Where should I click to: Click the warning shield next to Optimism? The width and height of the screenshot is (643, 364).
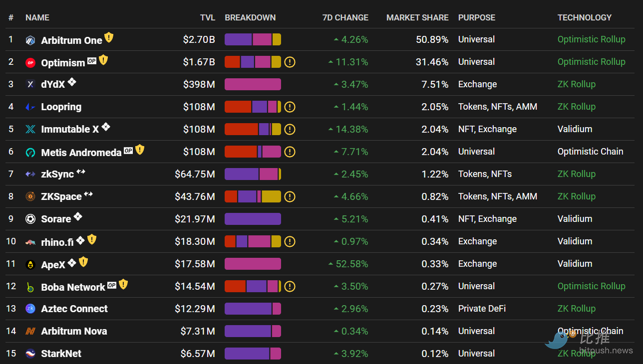[103, 60]
